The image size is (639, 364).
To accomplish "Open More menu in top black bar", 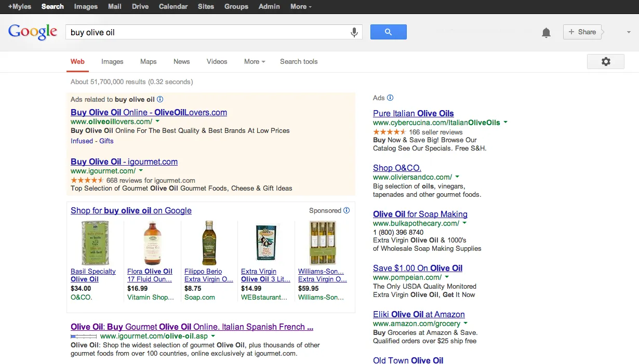I will tap(301, 6).
